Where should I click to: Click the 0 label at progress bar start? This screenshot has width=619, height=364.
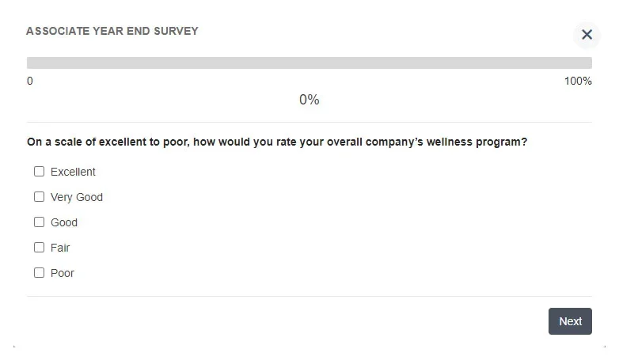click(x=30, y=81)
